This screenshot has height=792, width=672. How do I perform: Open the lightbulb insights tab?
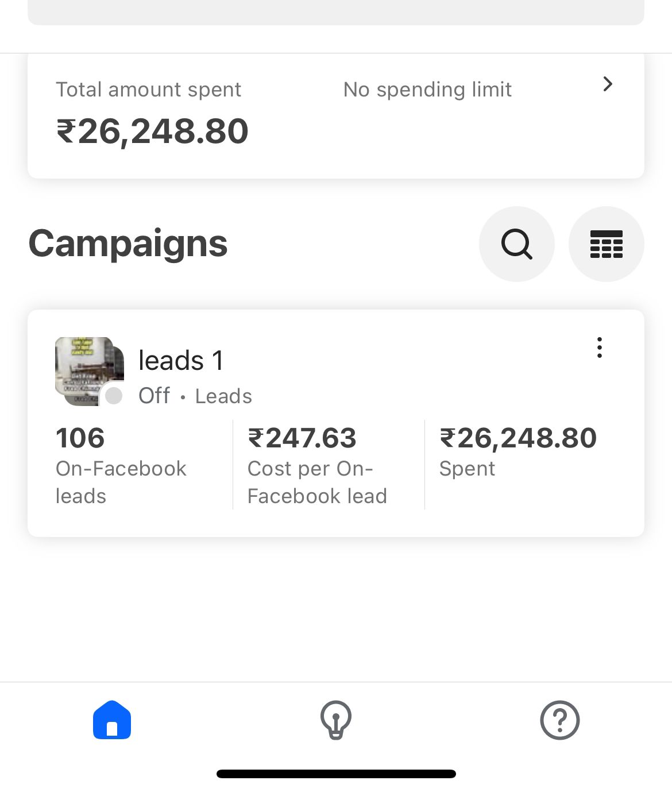click(336, 720)
